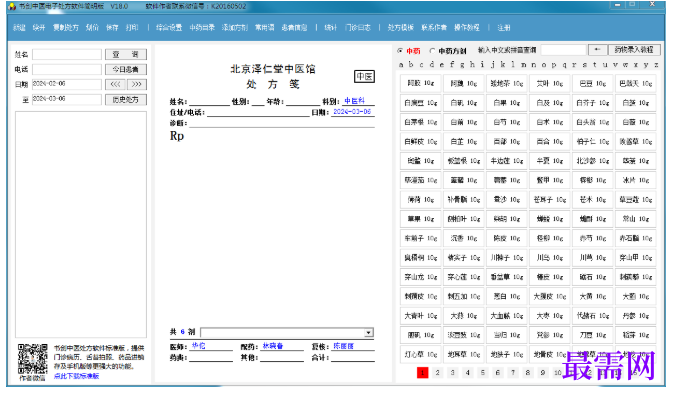Image resolution: width=674 pixels, height=397 pixels.
Task: Add herb 白术 10g
Action: (550, 122)
